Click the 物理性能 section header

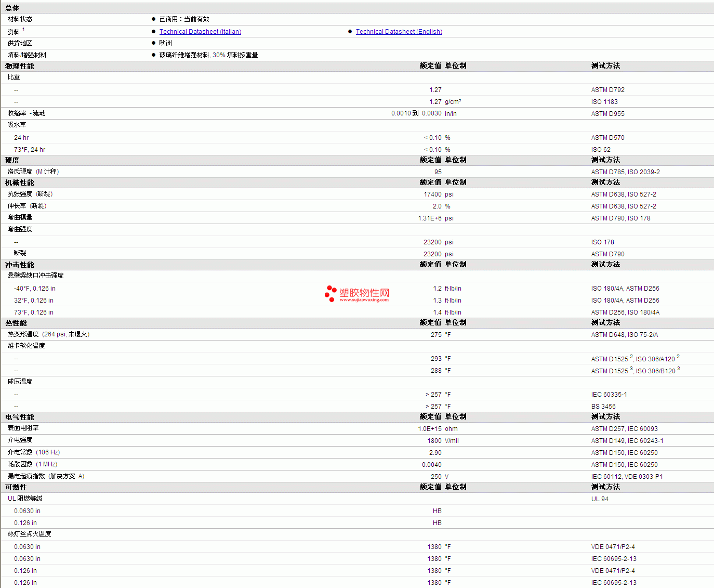click(x=20, y=66)
